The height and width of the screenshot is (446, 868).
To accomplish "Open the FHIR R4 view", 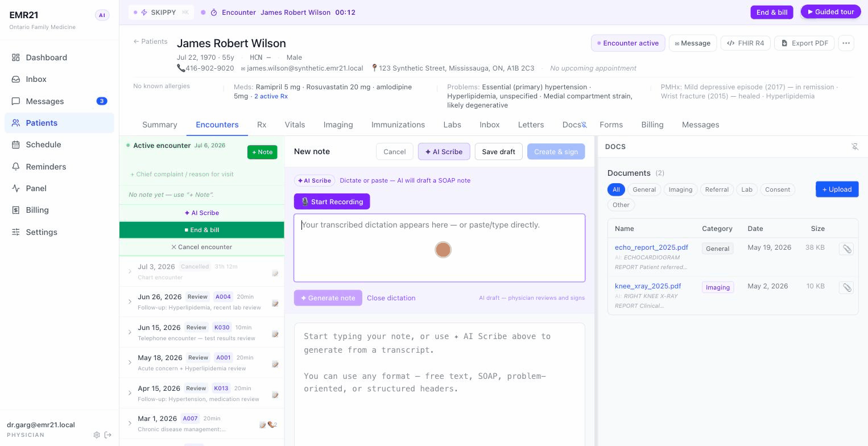I will [746, 43].
